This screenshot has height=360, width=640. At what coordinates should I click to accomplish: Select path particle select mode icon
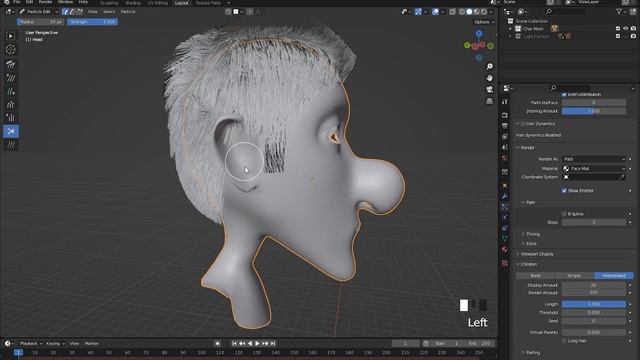[x=66, y=12]
